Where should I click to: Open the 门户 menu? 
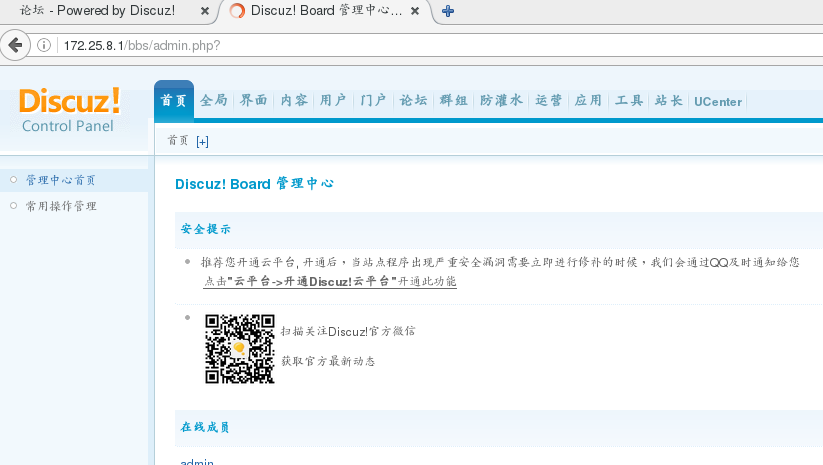373,100
